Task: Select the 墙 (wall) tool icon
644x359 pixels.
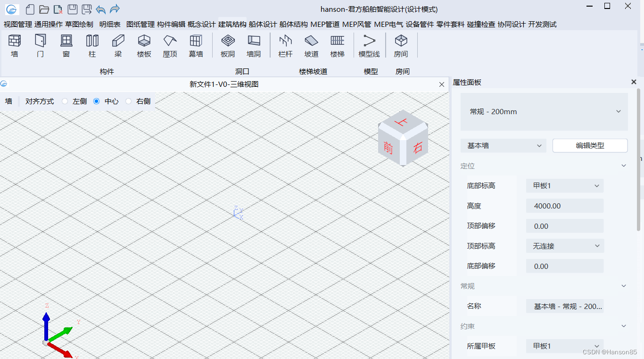Action: click(15, 41)
